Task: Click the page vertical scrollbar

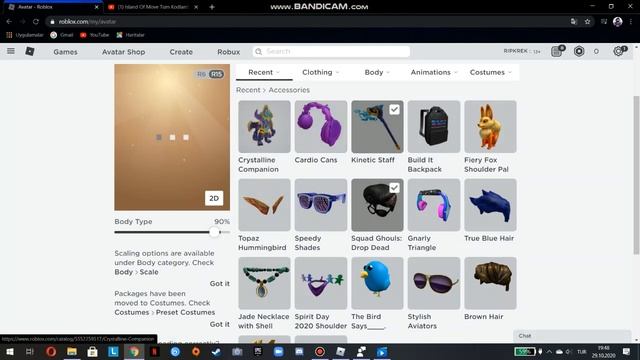Action: [x=636, y=176]
